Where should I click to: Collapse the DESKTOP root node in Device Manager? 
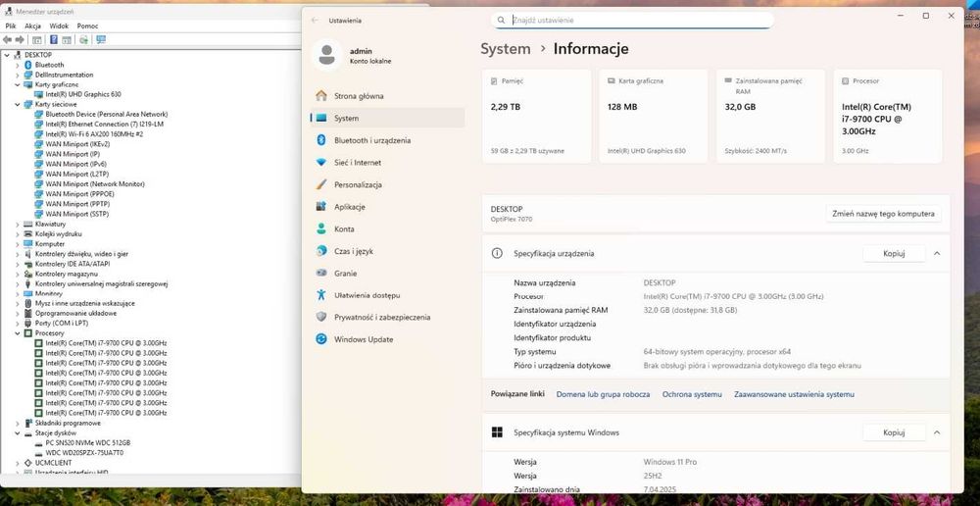point(7,55)
